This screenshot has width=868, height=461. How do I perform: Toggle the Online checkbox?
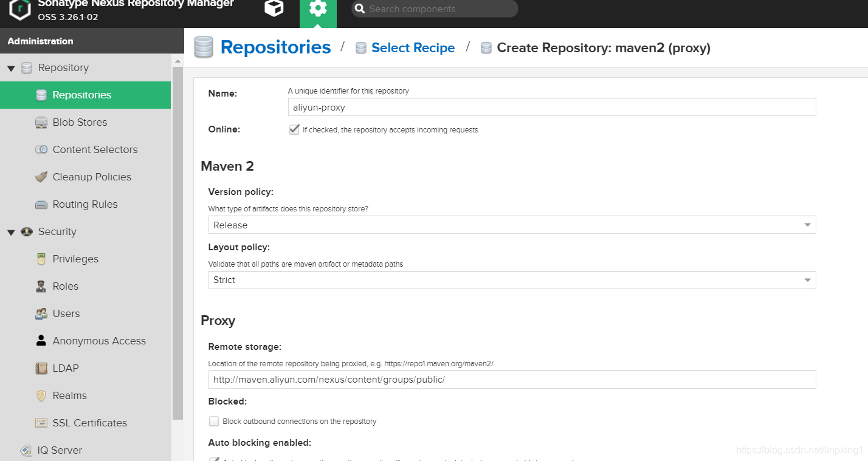coord(294,129)
